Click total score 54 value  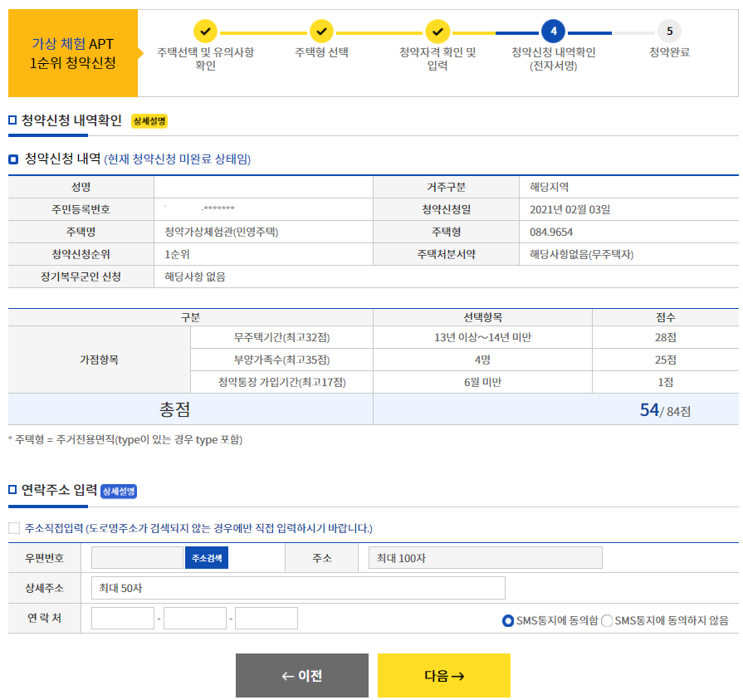649,409
